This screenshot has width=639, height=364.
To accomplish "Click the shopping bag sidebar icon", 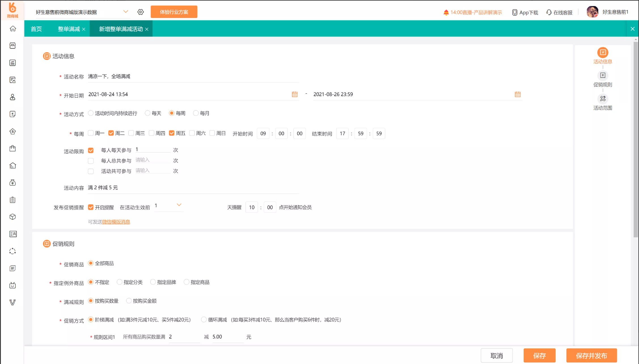I will point(13,149).
